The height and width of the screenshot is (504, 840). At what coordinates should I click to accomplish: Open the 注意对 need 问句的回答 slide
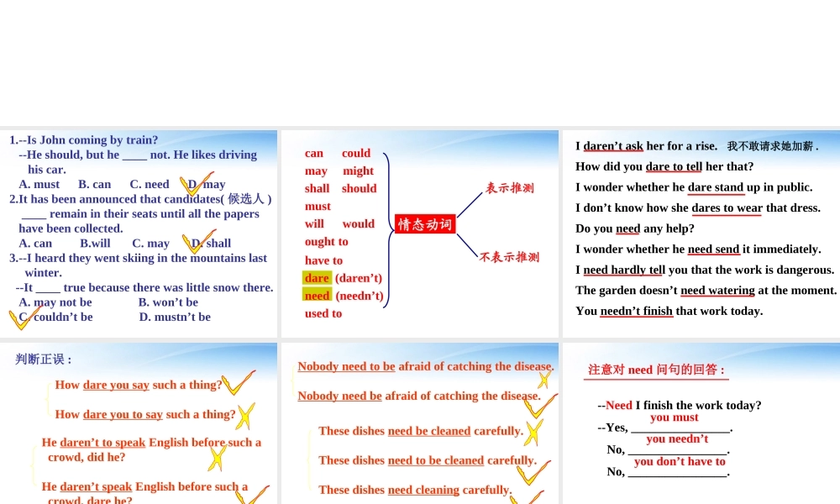click(701, 423)
